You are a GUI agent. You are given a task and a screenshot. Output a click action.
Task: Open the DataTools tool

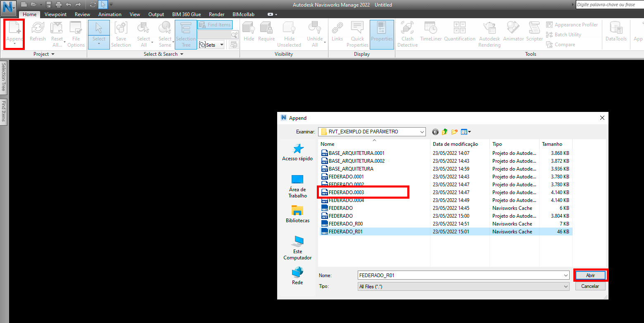pyautogui.click(x=616, y=32)
